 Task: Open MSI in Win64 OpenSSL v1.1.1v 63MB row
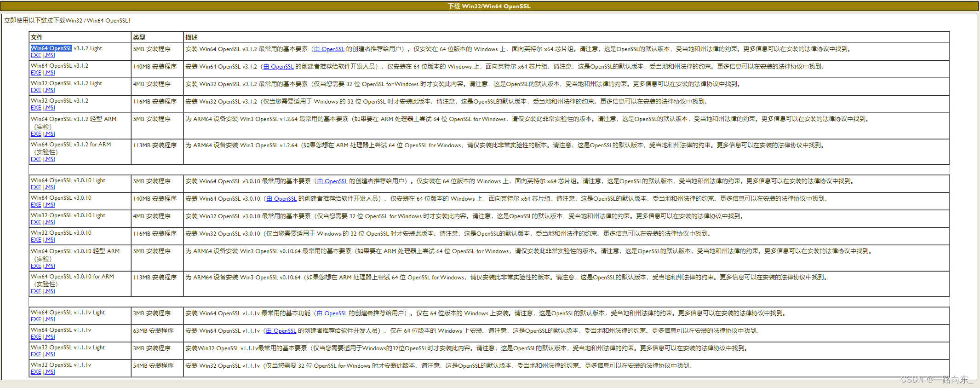[x=49, y=337]
